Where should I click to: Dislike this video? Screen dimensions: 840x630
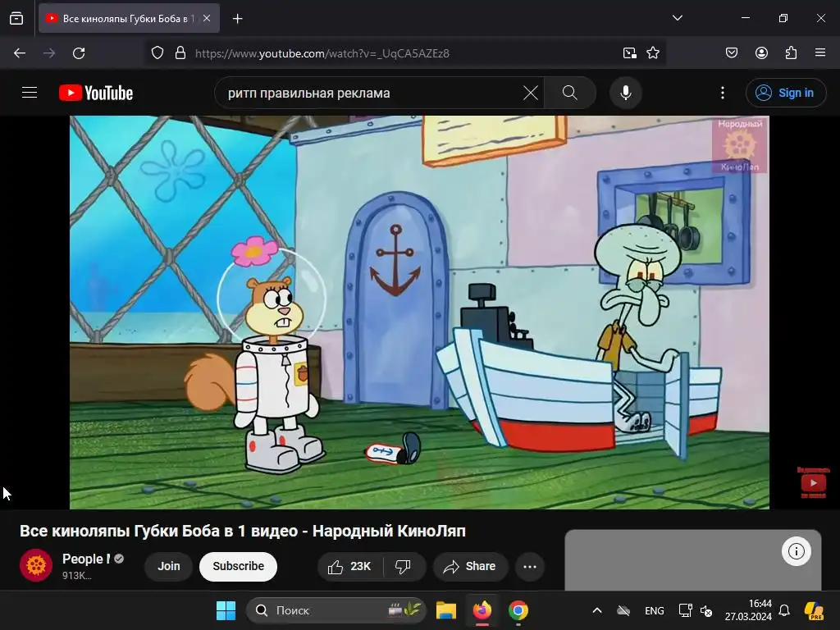click(x=404, y=566)
